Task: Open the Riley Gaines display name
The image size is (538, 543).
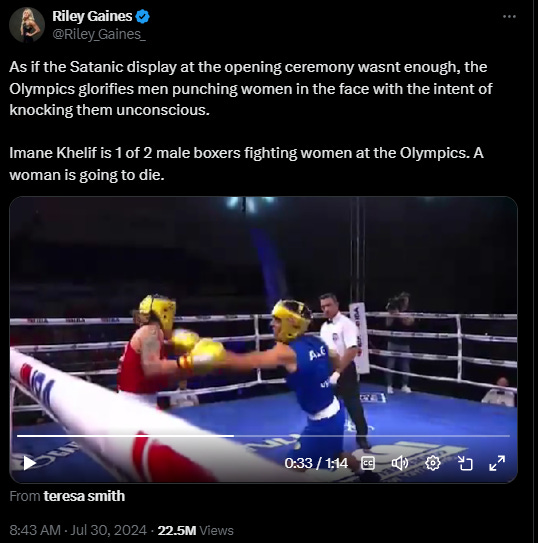Action: coord(92,16)
